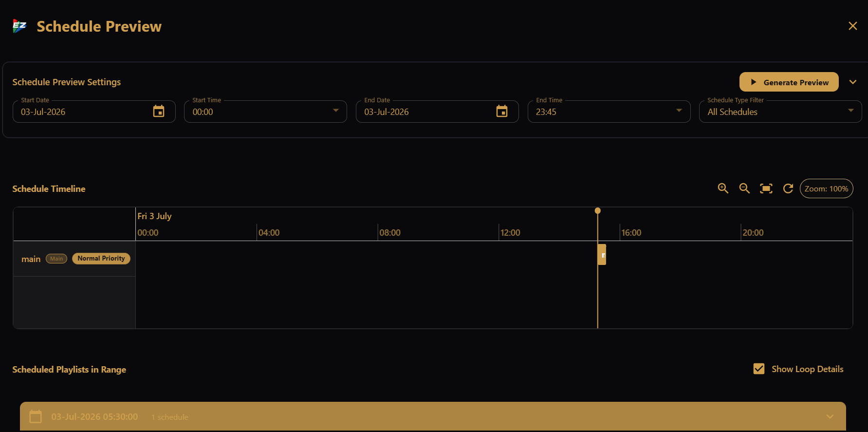Open the Start Time dropdown
The width and height of the screenshot is (868, 432).
pyautogui.click(x=265, y=112)
